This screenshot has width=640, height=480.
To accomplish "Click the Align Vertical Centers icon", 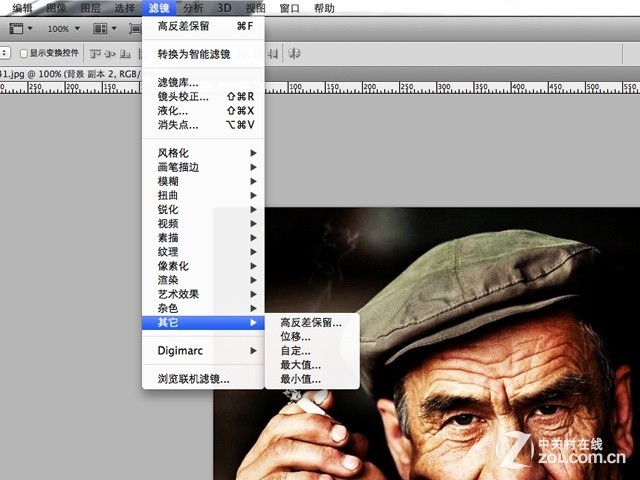I will point(110,53).
